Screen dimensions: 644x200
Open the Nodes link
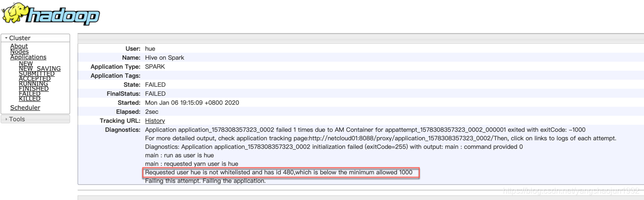(x=19, y=52)
